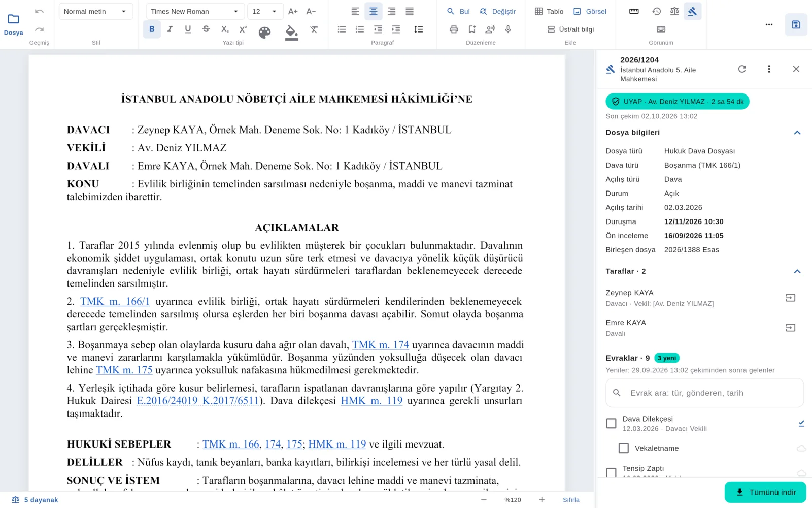This screenshot has width=812, height=508.
Task: Collapse the Taraflar section
Action: point(797,271)
